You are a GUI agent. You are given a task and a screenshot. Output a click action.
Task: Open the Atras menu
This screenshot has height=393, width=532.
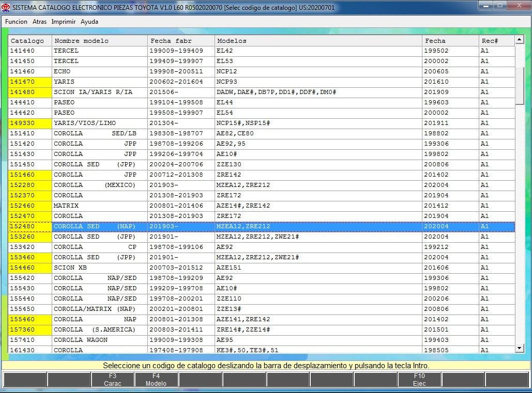[x=39, y=22]
